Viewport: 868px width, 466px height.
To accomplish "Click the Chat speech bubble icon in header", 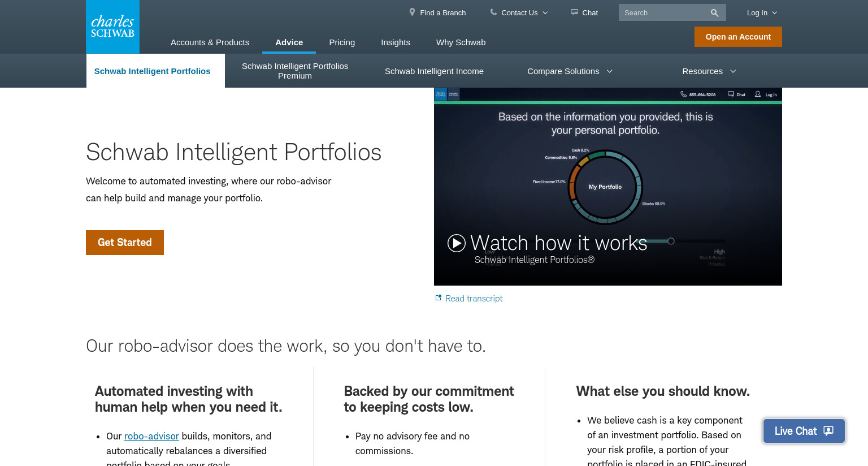I will tap(574, 12).
